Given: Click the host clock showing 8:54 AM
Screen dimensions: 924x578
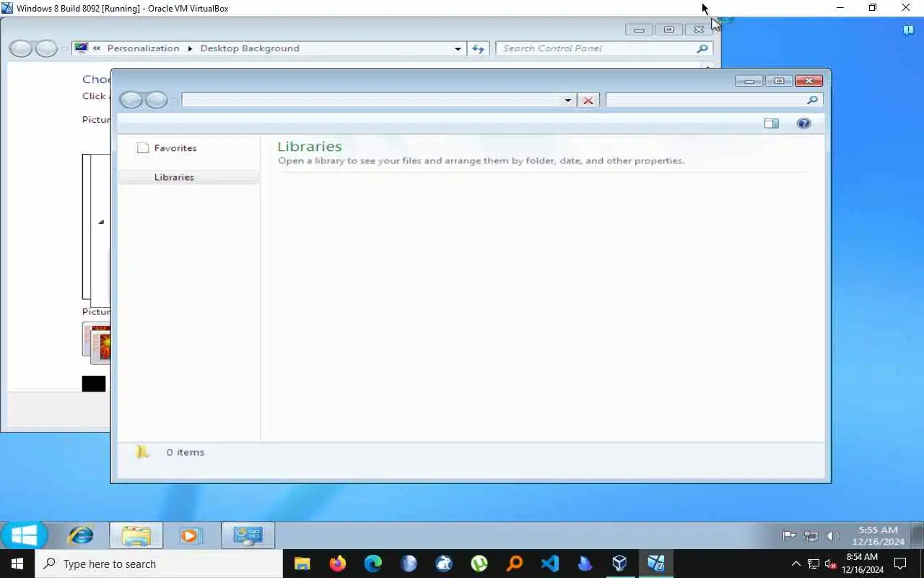Looking at the screenshot, I should click(x=862, y=564).
